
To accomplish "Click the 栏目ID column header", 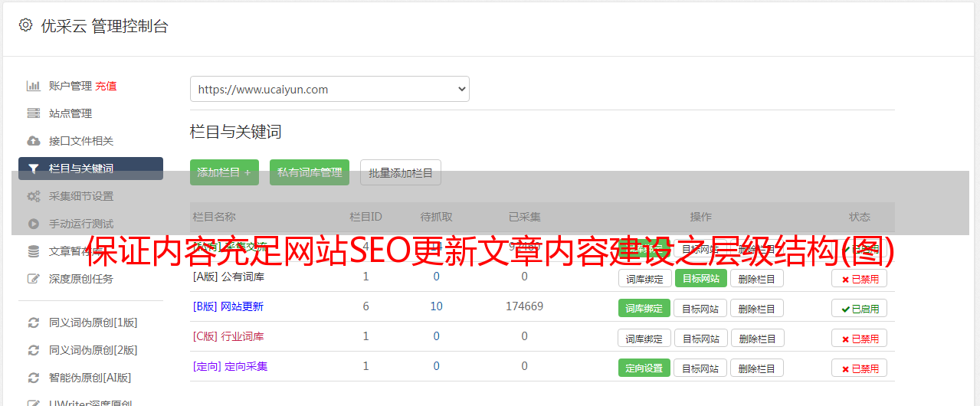I will point(366,217).
